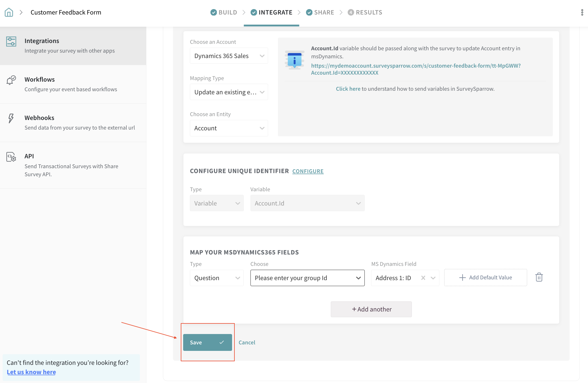Clear the Address 1: ID field selection

pyautogui.click(x=423, y=278)
